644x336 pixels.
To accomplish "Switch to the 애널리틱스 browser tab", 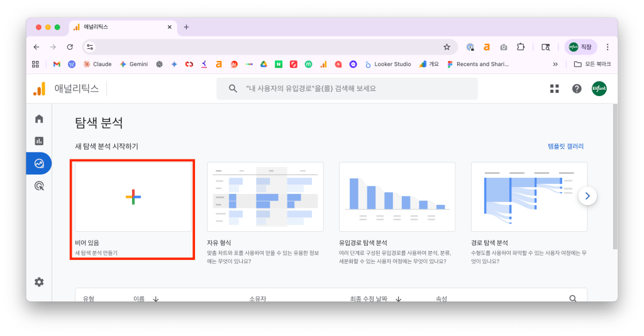I will pos(119,27).
